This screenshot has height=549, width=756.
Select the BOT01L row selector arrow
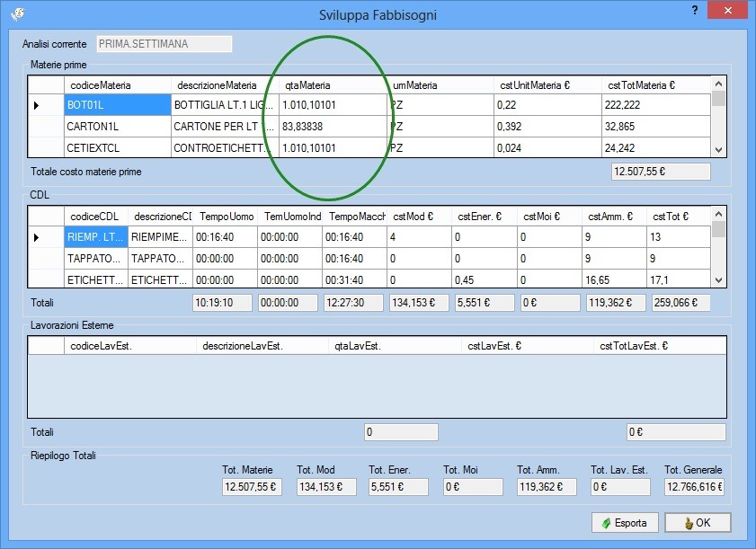(x=37, y=105)
